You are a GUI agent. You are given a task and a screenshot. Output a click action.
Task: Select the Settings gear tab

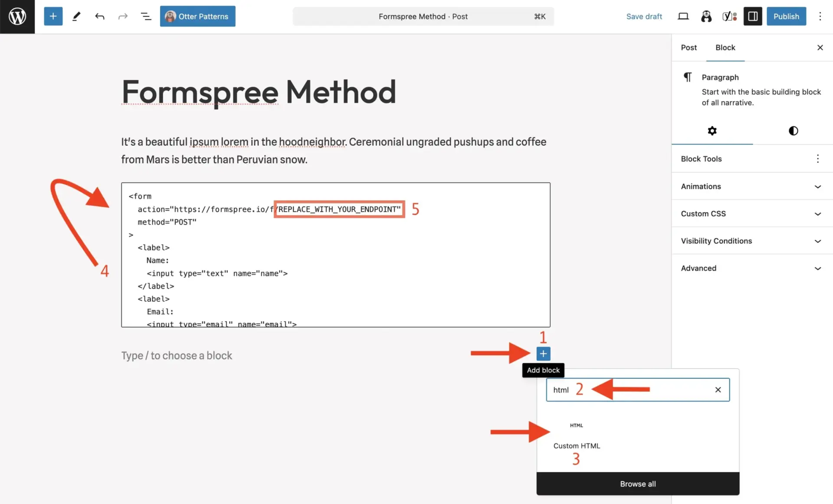click(712, 131)
